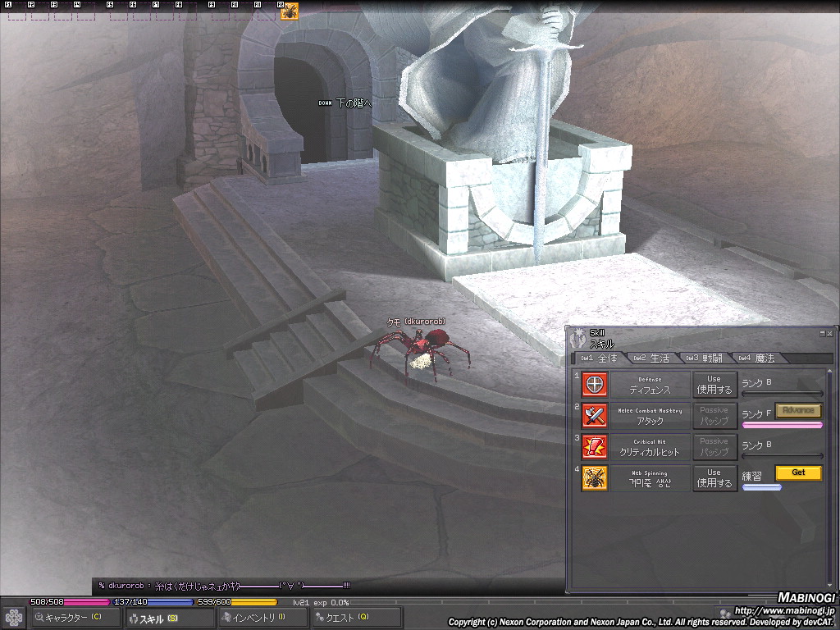The height and width of the screenshot is (630, 840).
Task: Click the 下の階へ down stairs label
Action: point(353,103)
